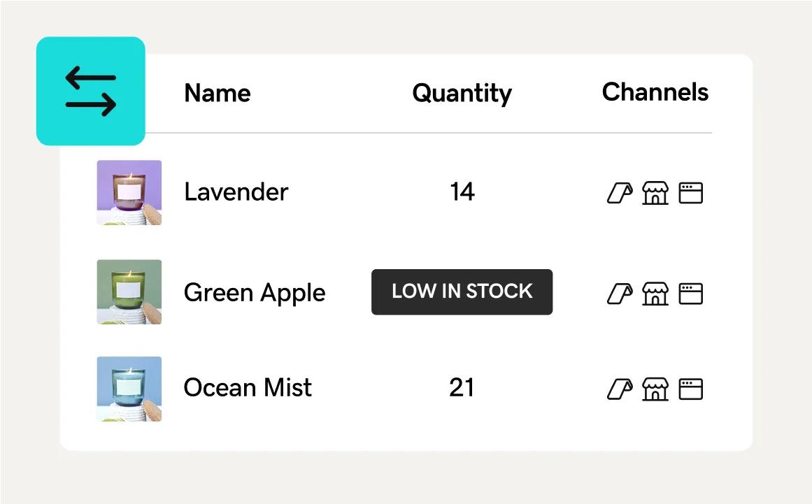Select Green Apple's storefront channel icon
This screenshot has width=812, height=504.
tap(655, 294)
